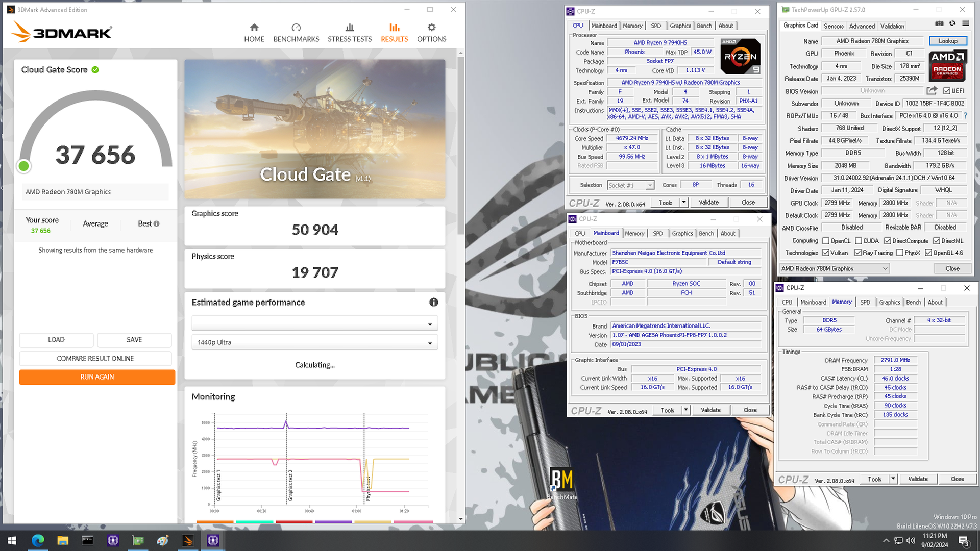
Task: Toggle the PhysX checkbox
Action: click(900, 253)
